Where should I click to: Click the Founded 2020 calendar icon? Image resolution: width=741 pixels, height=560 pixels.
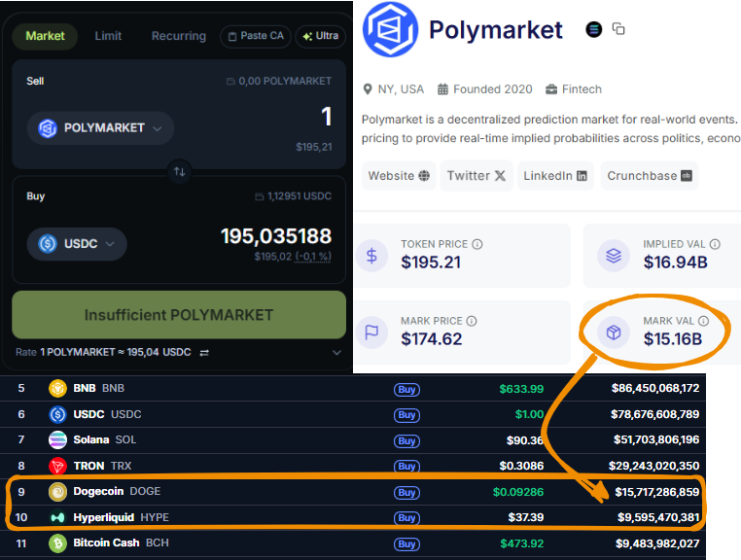click(442, 89)
